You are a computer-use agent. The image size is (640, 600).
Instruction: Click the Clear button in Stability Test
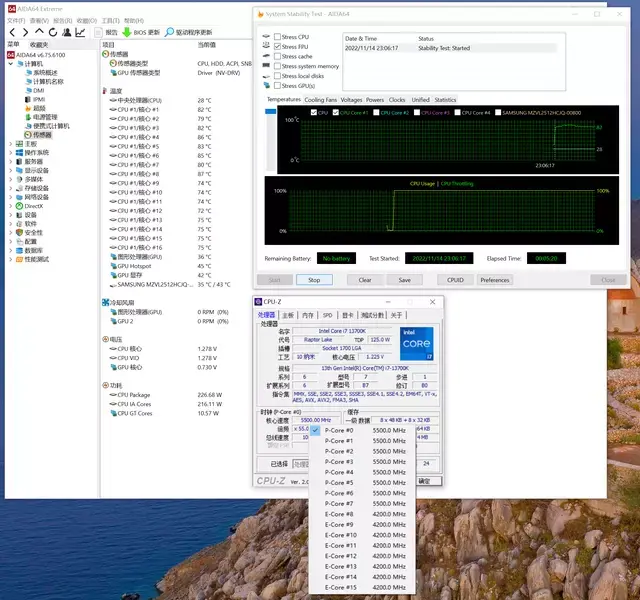(365, 280)
